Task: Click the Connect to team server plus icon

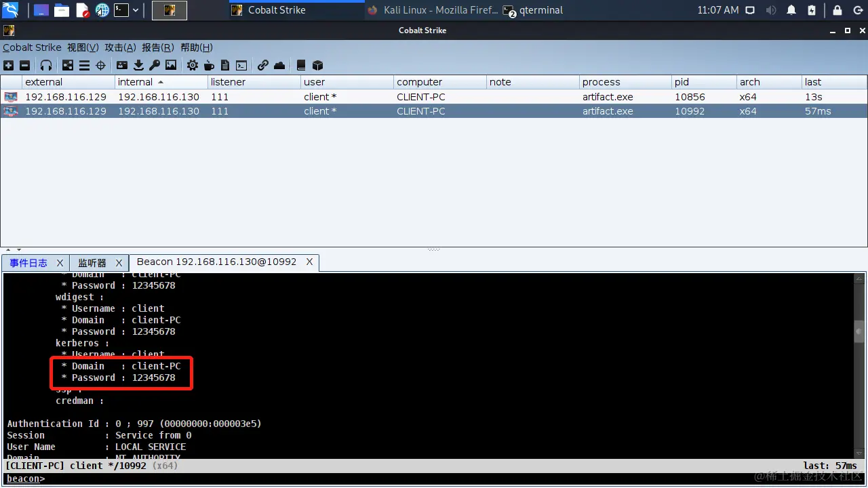Action: pos(8,65)
